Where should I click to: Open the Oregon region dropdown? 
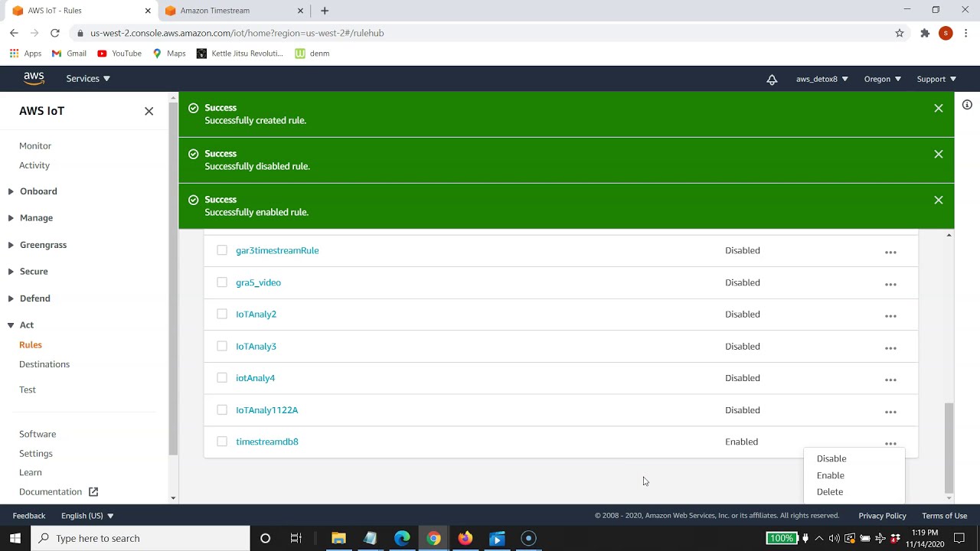click(882, 79)
